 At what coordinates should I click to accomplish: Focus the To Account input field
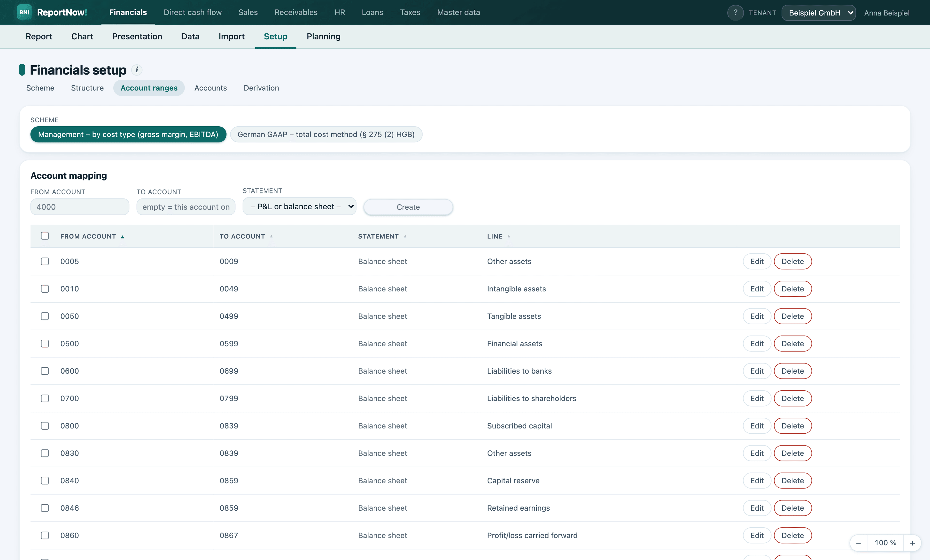click(x=186, y=207)
